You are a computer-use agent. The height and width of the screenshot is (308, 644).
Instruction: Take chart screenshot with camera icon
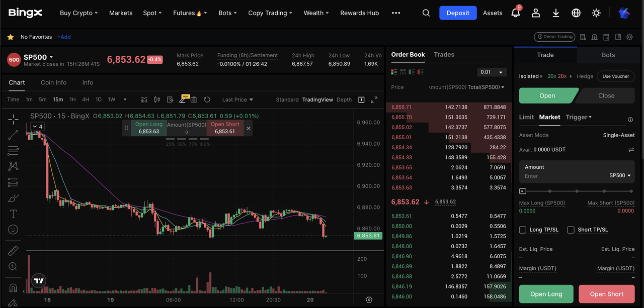tap(194, 99)
